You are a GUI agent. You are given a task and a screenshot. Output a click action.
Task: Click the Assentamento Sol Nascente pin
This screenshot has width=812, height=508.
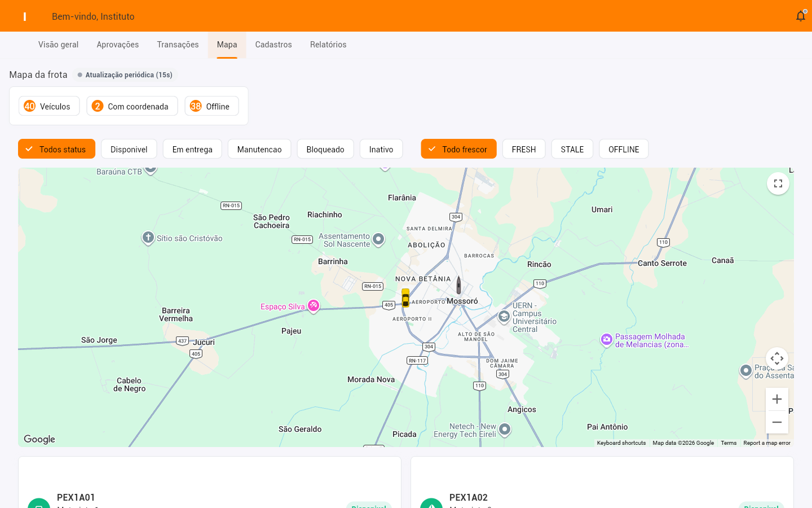click(x=378, y=239)
